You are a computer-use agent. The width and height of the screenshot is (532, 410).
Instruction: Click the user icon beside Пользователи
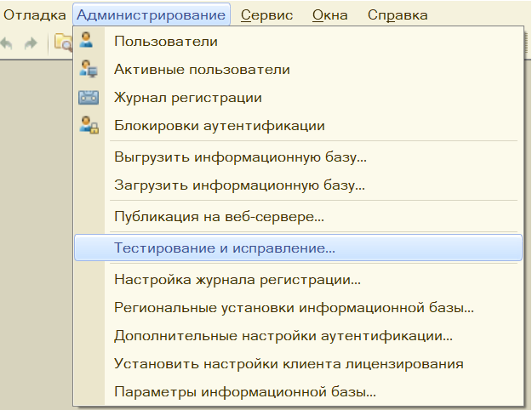86,40
